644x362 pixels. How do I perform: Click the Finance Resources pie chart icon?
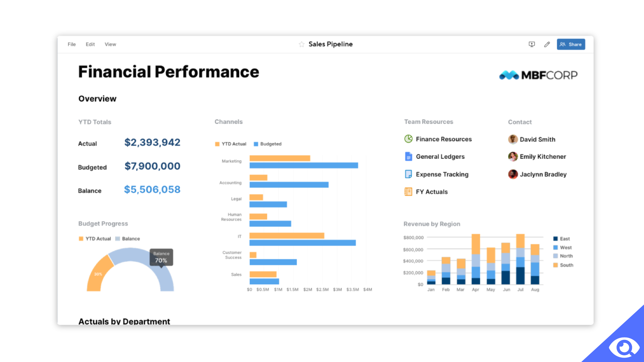408,139
